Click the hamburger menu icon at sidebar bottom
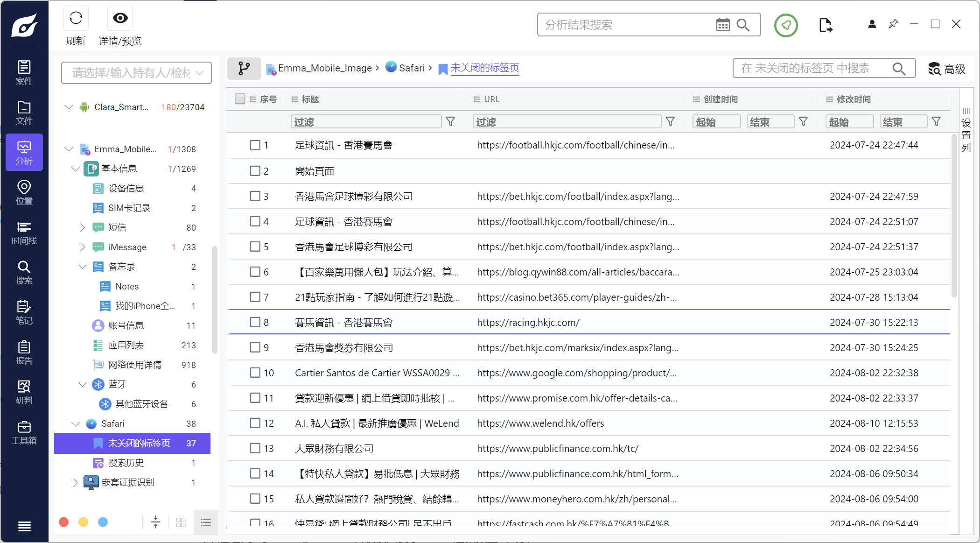 click(x=24, y=527)
